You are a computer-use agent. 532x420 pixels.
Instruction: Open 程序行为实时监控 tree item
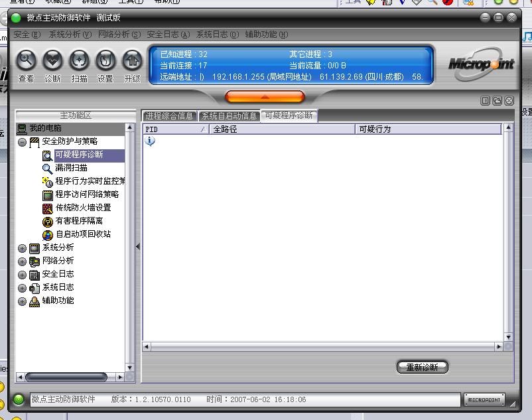[90, 181]
